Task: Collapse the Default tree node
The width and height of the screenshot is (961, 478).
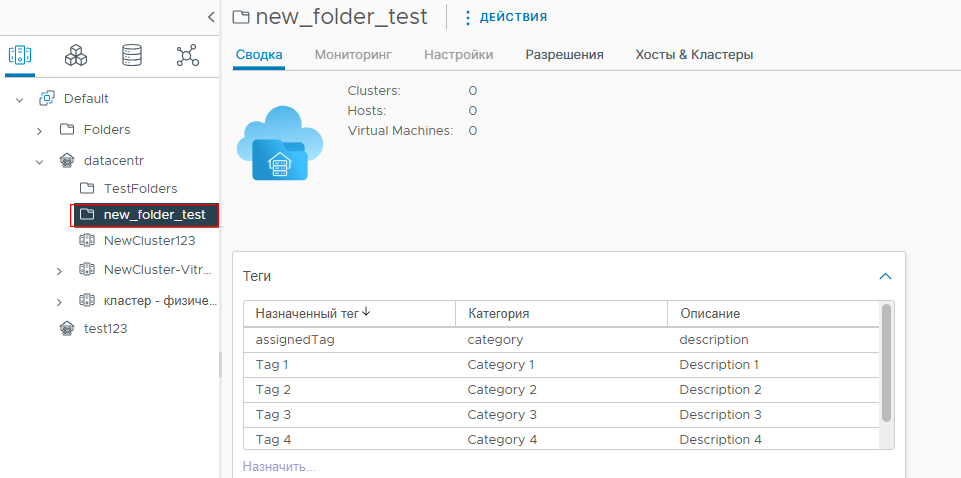Action: [x=20, y=99]
